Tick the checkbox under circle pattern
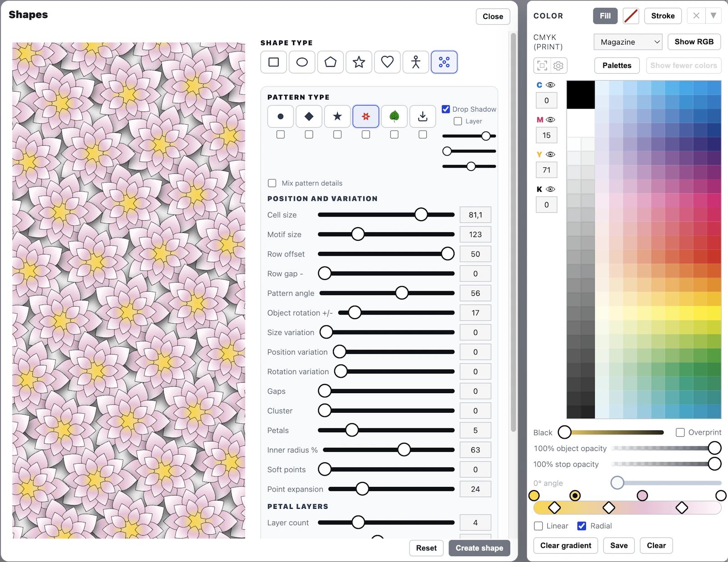 pyautogui.click(x=281, y=135)
